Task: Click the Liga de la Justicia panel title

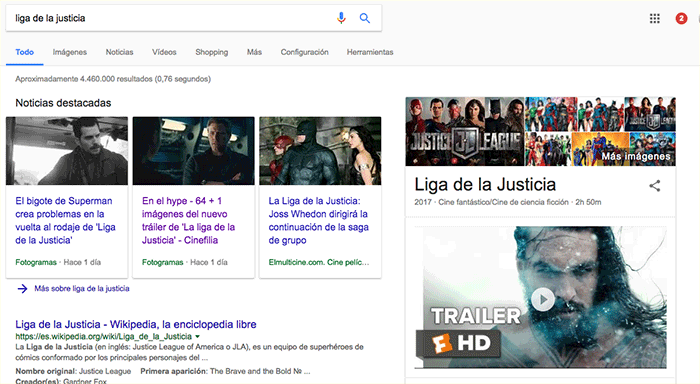Action: pos(485,184)
